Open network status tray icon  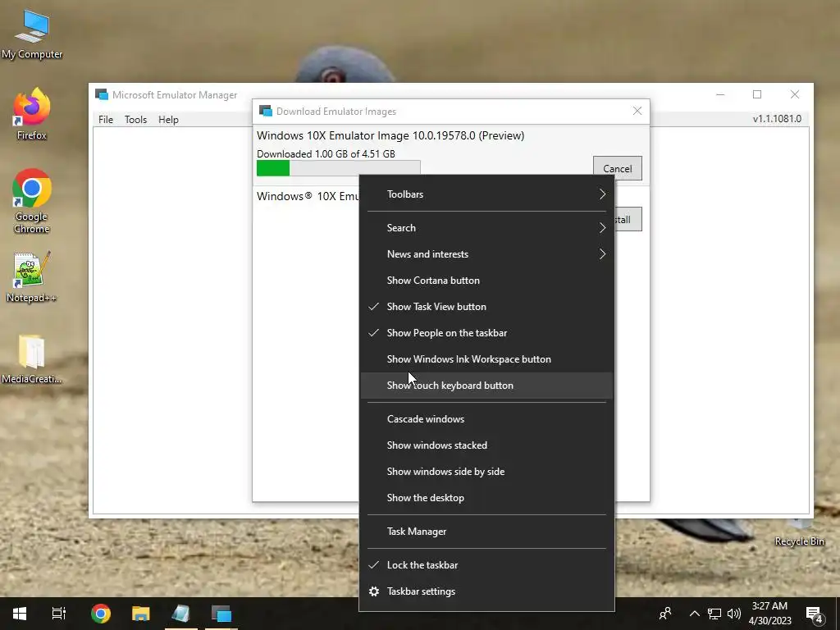[714, 614]
